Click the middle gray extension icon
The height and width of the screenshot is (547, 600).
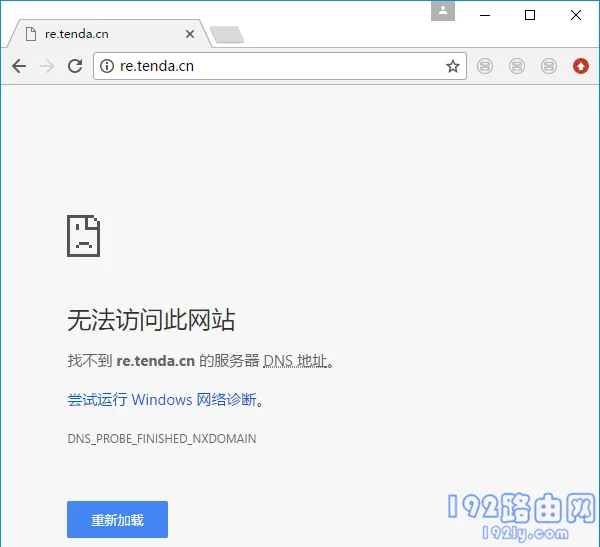click(516, 66)
